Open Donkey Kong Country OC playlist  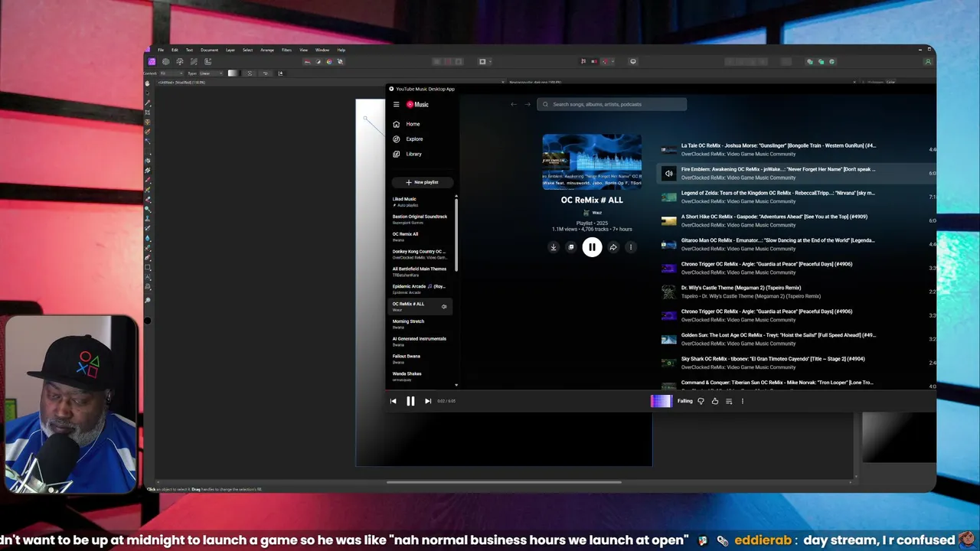[x=421, y=254]
